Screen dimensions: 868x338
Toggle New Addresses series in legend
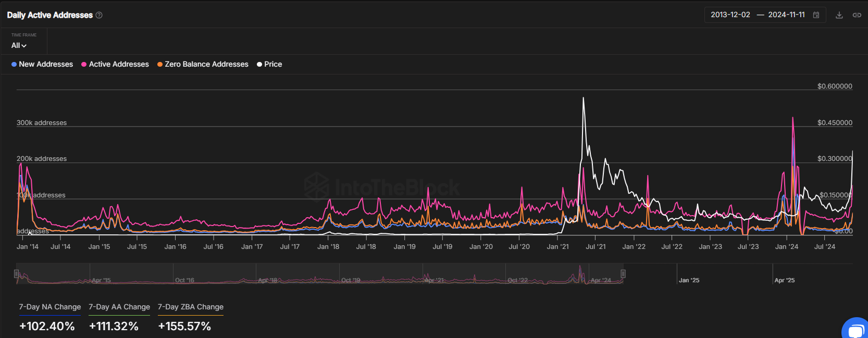point(42,64)
